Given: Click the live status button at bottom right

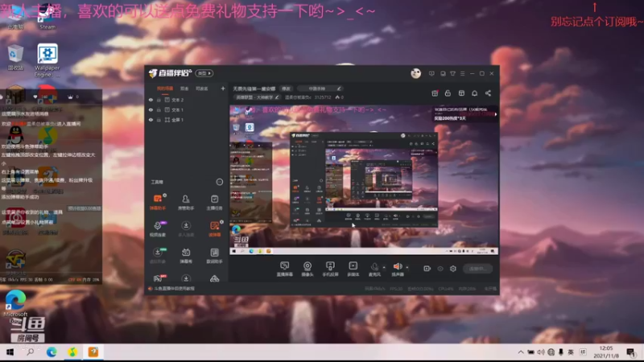Looking at the screenshot, I should coord(477,269).
